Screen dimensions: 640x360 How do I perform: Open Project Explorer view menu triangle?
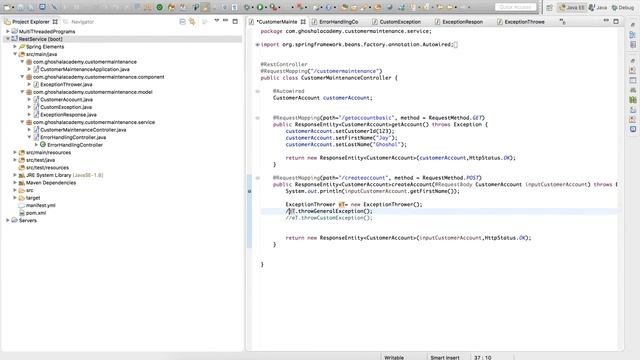[x=216, y=20]
